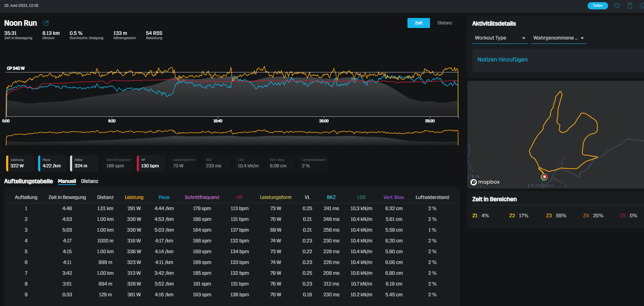Switch chart axis to Distanz
644x306 pixels.
(x=444, y=23)
